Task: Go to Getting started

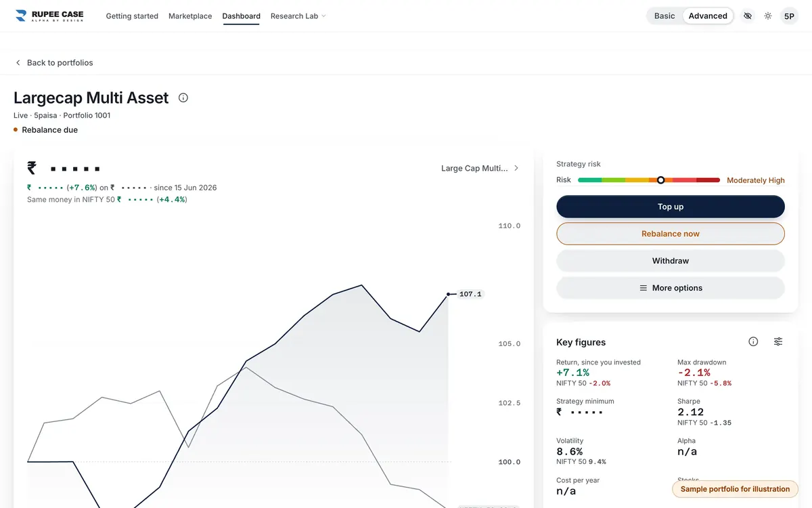Action: click(x=132, y=16)
